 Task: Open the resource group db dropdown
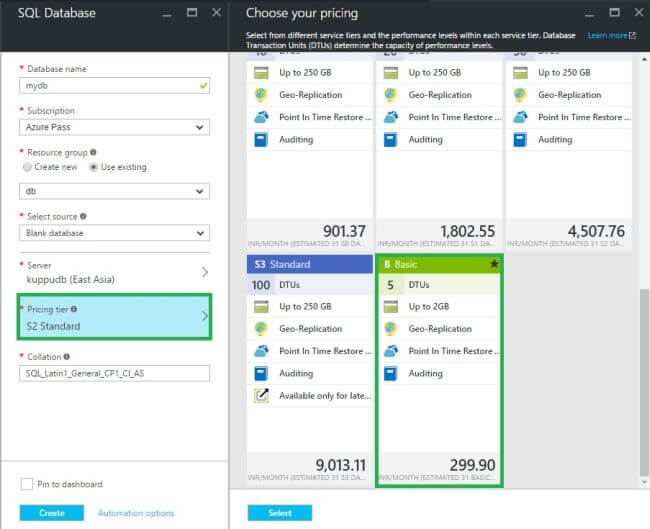[115, 191]
